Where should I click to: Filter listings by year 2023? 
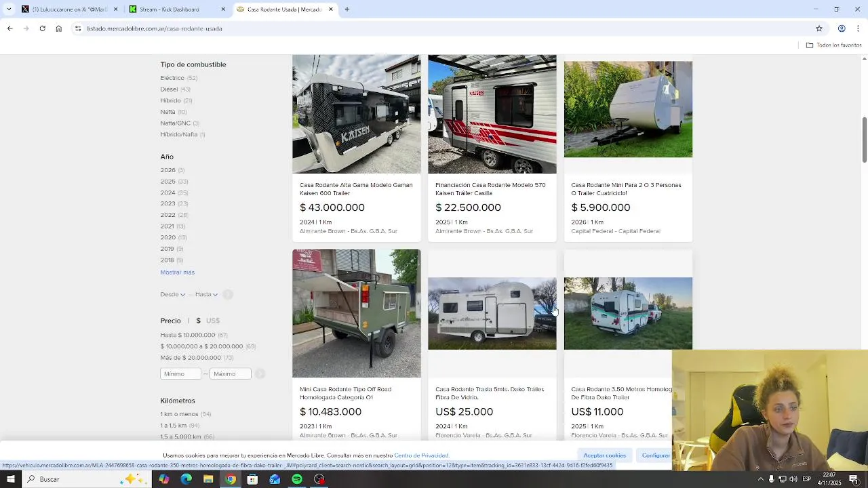[x=174, y=203]
